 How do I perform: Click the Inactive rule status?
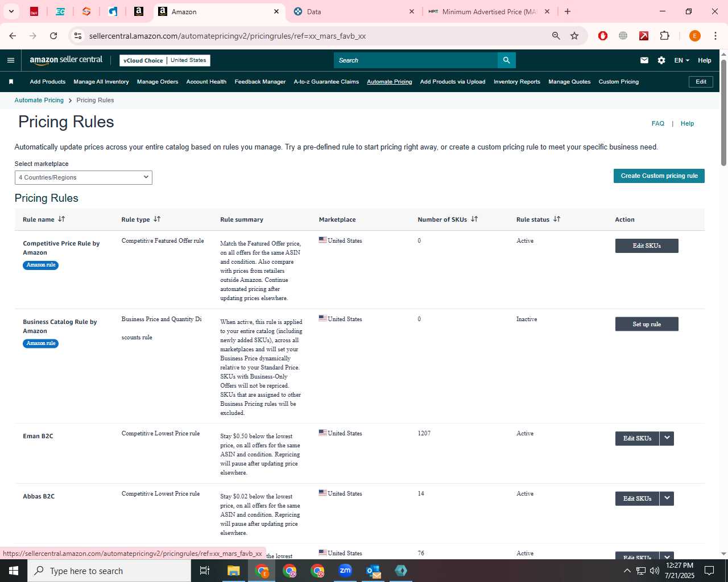(x=527, y=319)
